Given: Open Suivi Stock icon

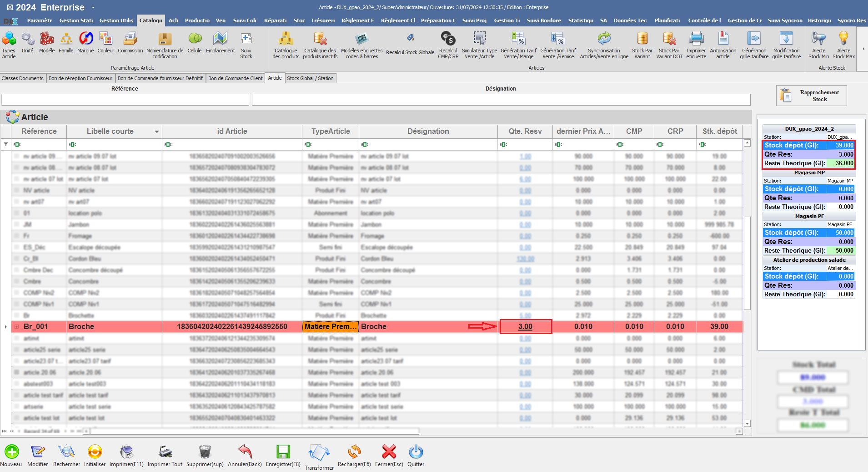Looking at the screenshot, I should click(x=246, y=45).
